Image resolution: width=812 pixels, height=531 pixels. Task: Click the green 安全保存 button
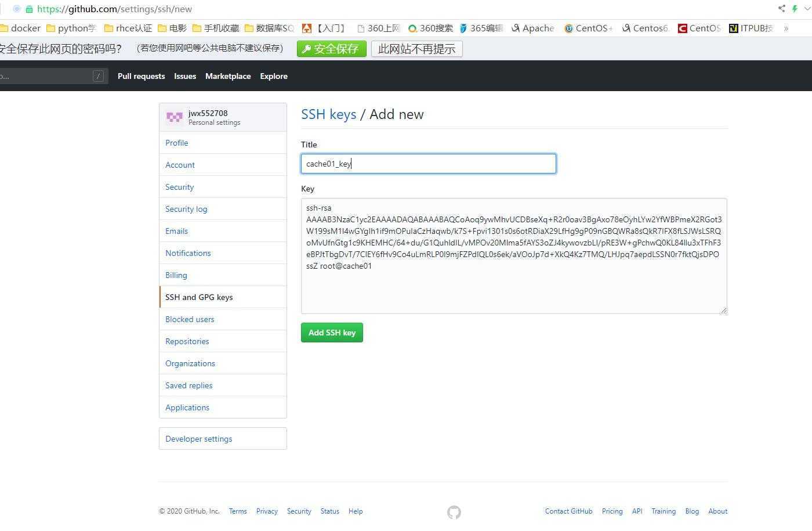[332, 49]
